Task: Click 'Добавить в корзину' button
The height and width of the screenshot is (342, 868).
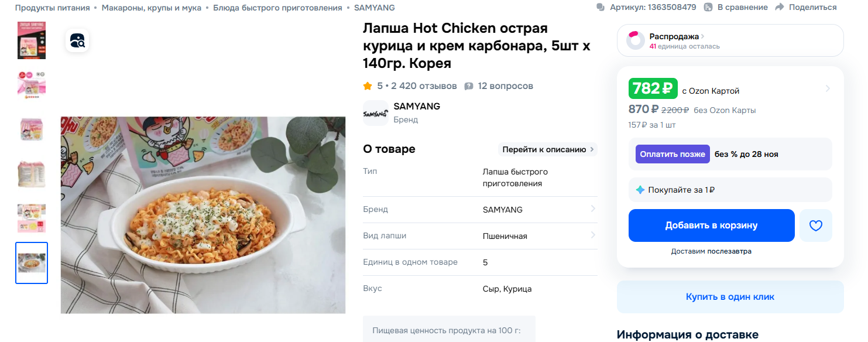Action: point(711,225)
